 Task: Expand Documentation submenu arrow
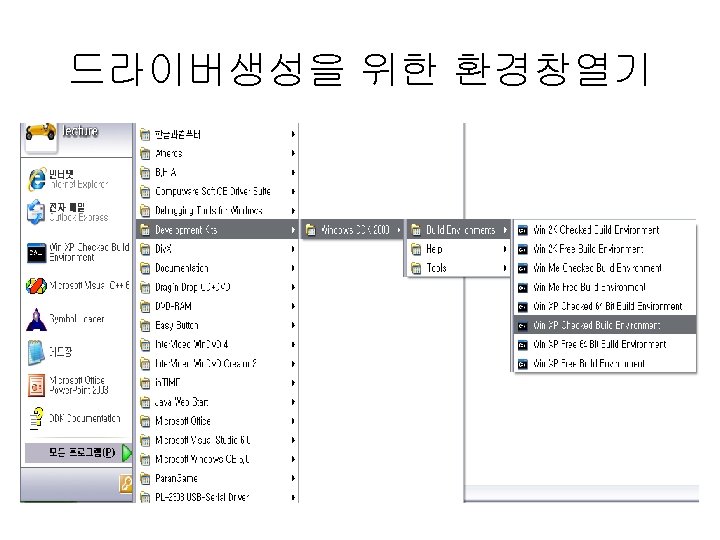[x=293, y=268]
